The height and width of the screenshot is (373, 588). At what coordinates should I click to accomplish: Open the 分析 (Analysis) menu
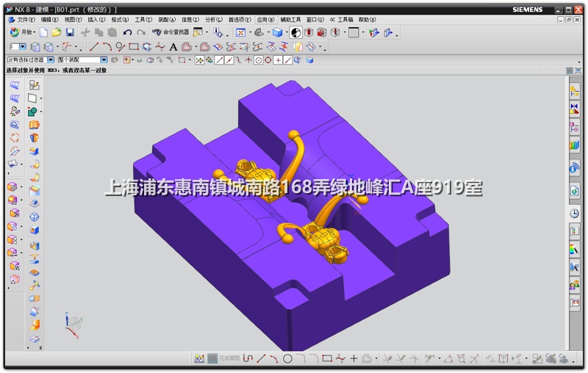pyautogui.click(x=213, y=20)
